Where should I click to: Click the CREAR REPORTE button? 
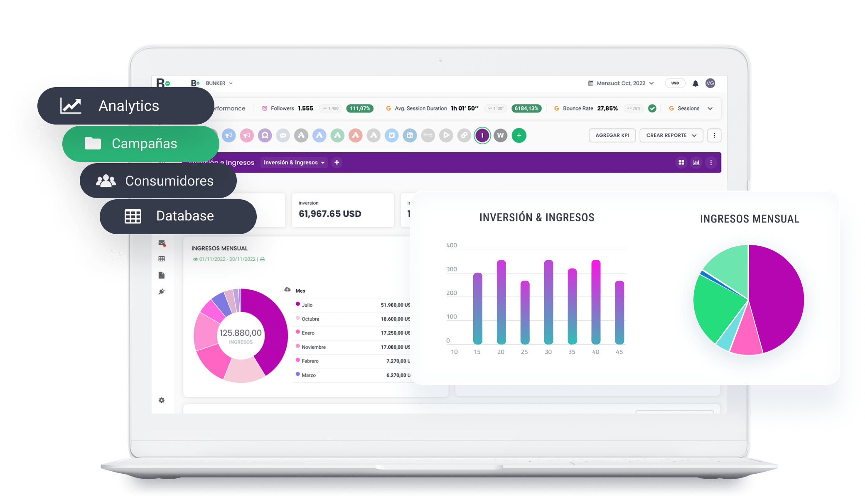click(x=671, y=135)
